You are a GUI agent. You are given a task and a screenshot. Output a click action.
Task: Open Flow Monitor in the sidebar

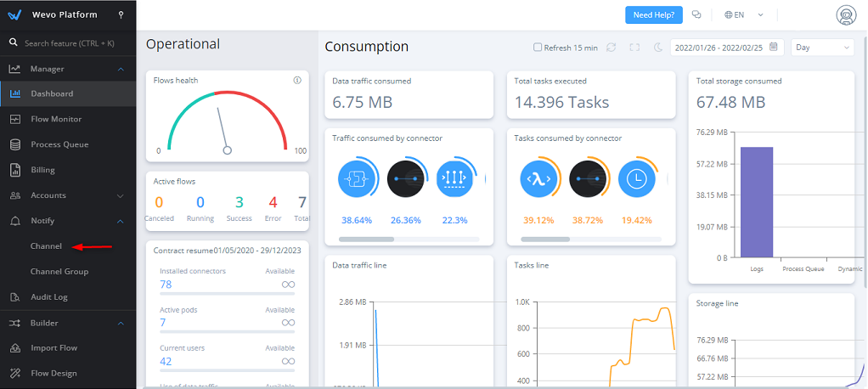click(x=56, y=119)
